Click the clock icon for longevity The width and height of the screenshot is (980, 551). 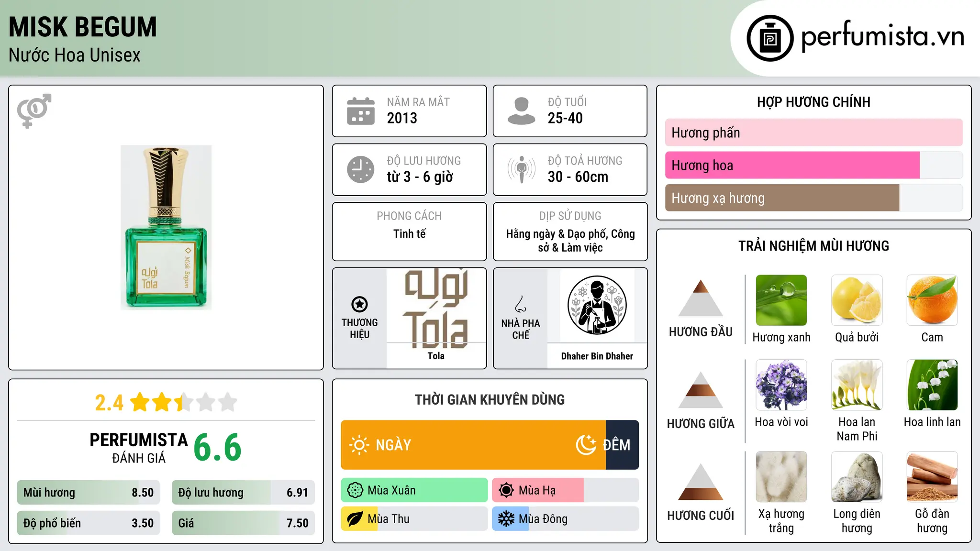pos(361,169)
